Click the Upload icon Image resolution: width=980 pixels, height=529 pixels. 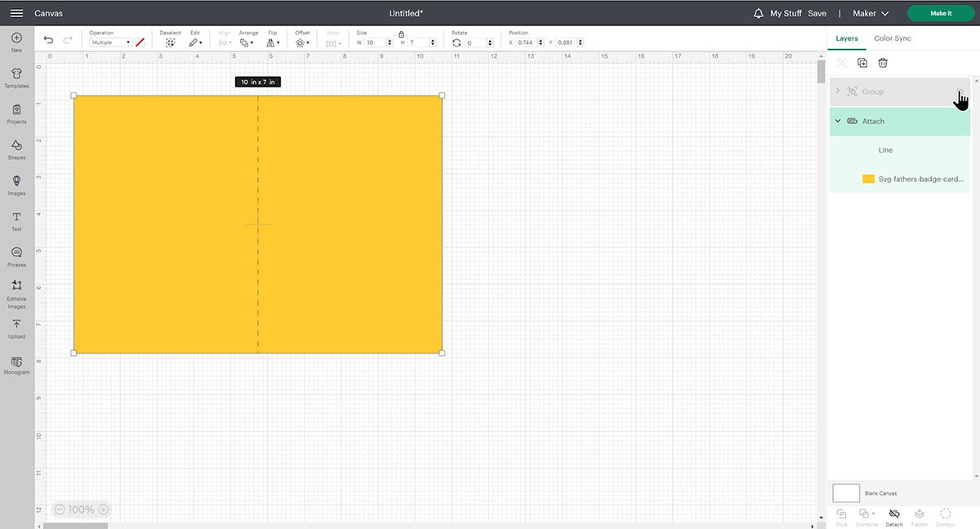(x=16, y=327)
